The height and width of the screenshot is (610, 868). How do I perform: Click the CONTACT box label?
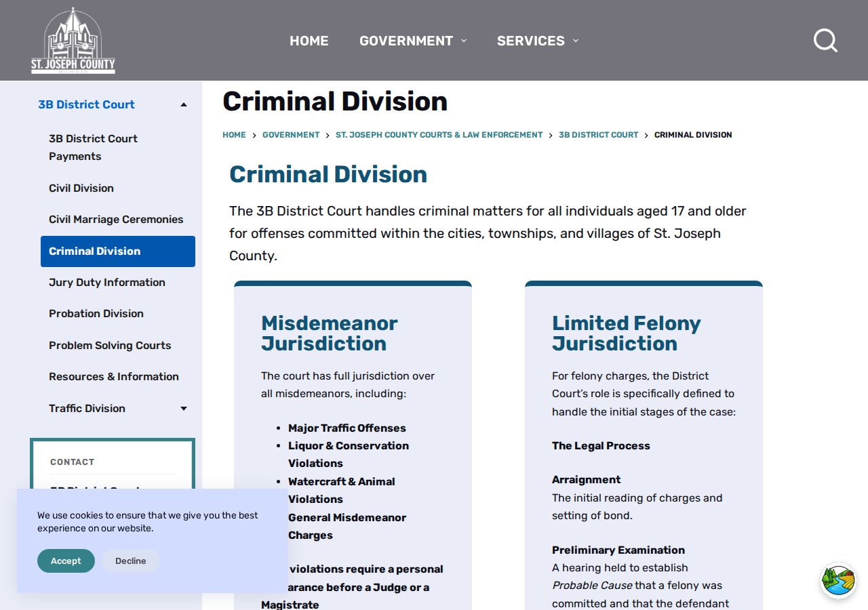point(72,462)
